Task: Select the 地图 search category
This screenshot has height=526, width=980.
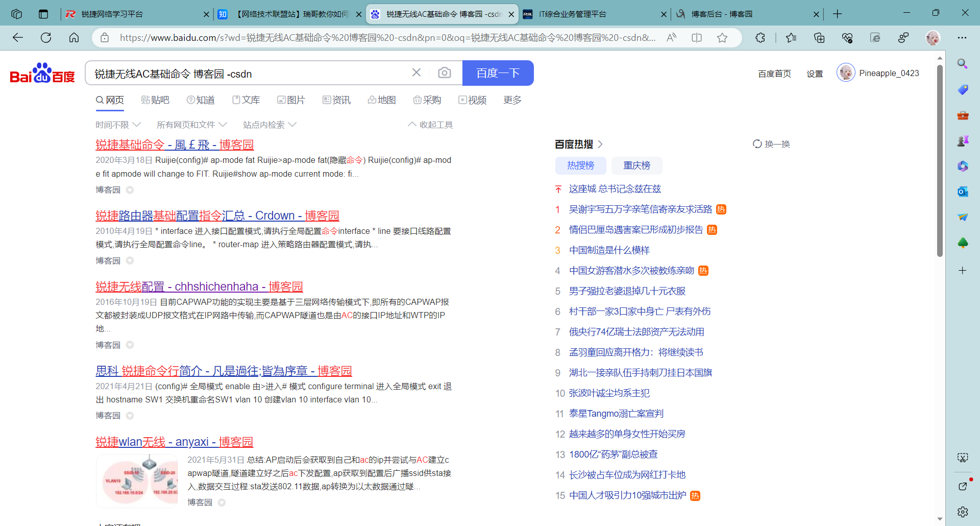Action: [382, 100]
